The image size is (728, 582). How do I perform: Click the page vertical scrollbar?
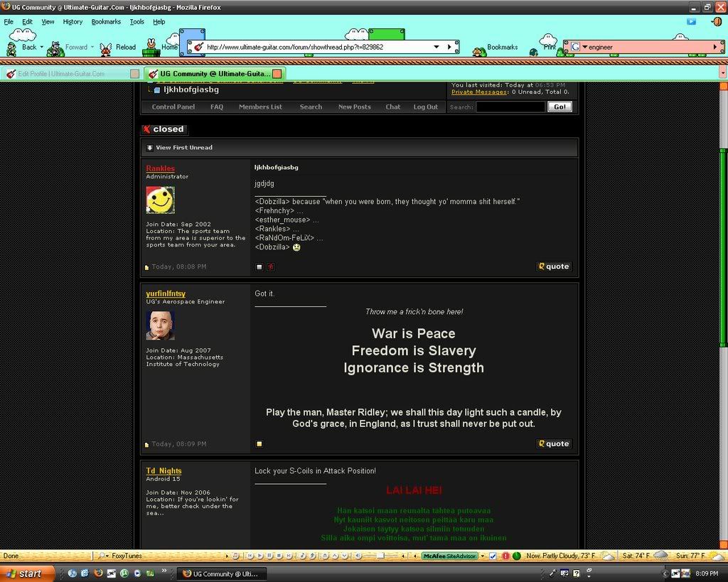coord(723,248)
